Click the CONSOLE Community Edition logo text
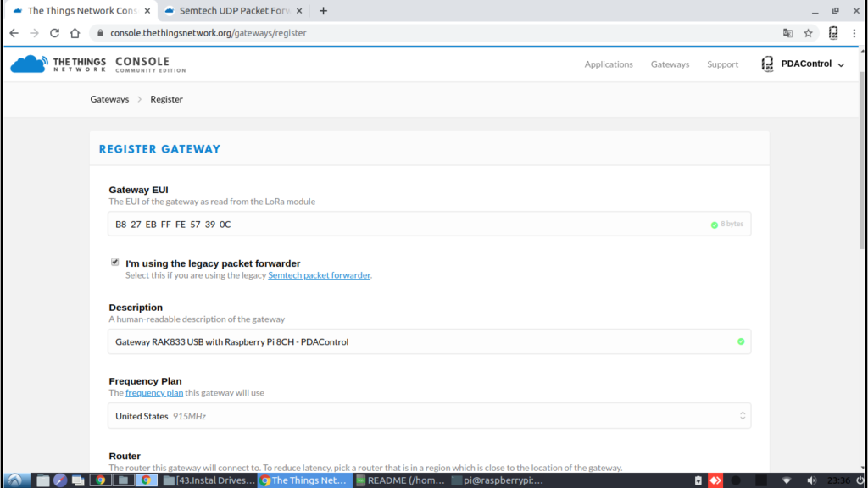 150,64
